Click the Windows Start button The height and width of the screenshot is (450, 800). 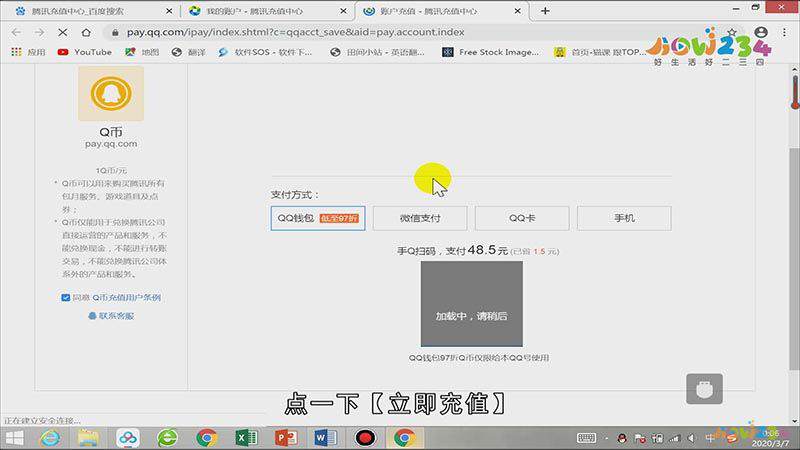click(x=19, y=437)
